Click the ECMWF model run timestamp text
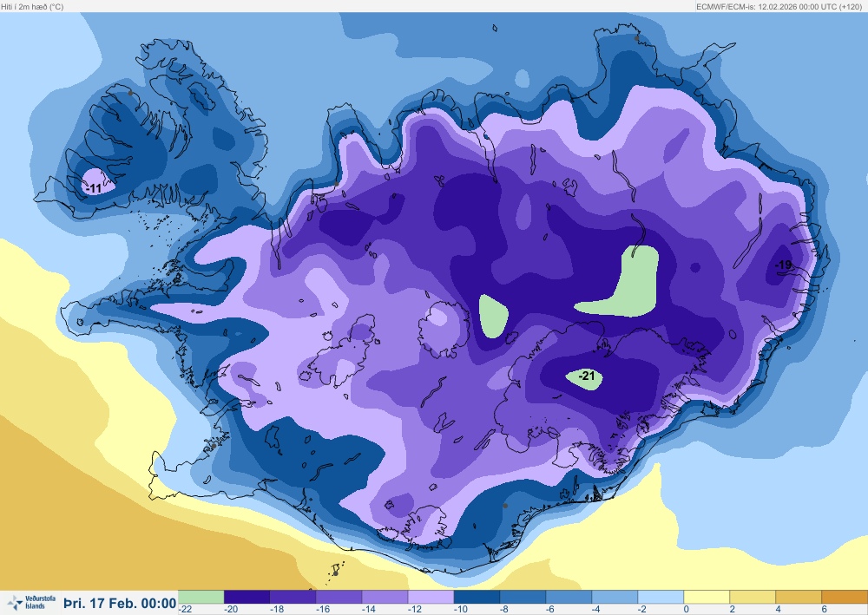868x615 pixels. coord(779,7)
